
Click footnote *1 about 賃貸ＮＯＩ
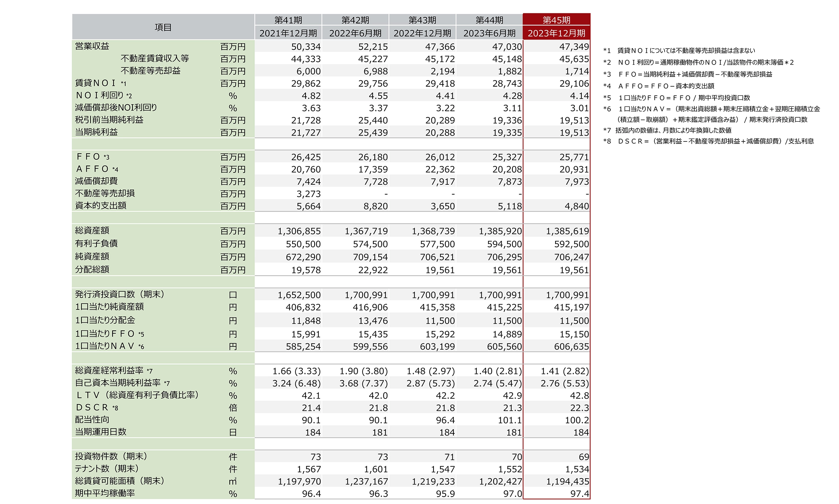click(679, 51)
